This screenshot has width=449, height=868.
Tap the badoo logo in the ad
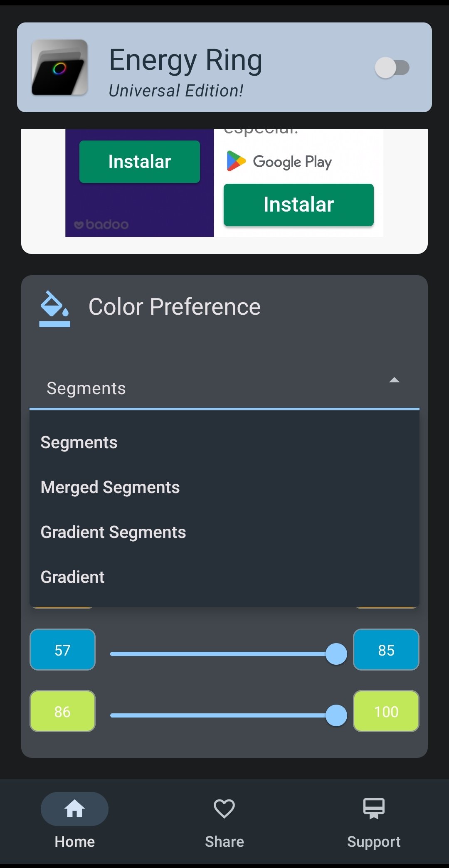click(101, 224)
